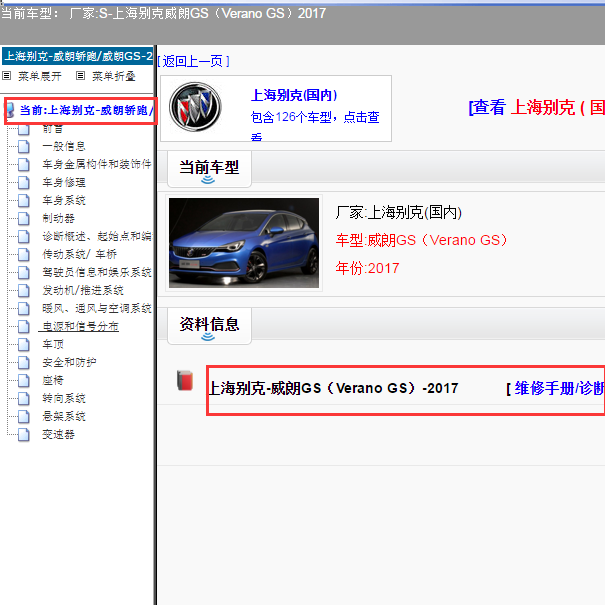Select 变速器 tree entry
This screenshot has height=605, width=605.
(58, 434)
